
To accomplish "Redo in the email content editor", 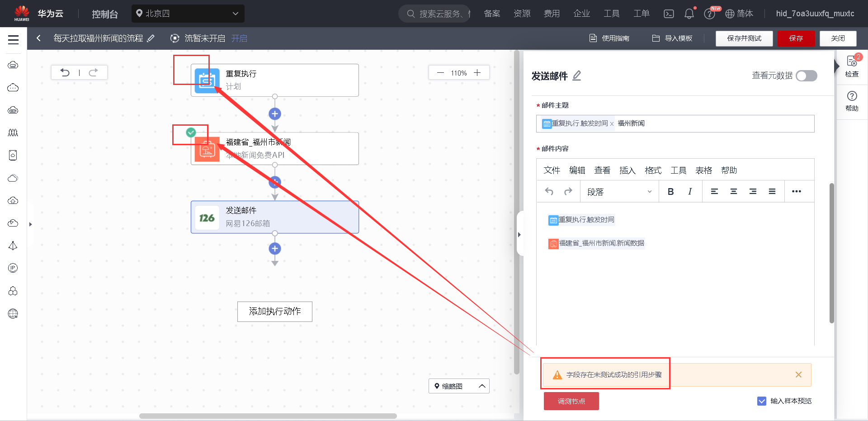I will tap(568, 192).
